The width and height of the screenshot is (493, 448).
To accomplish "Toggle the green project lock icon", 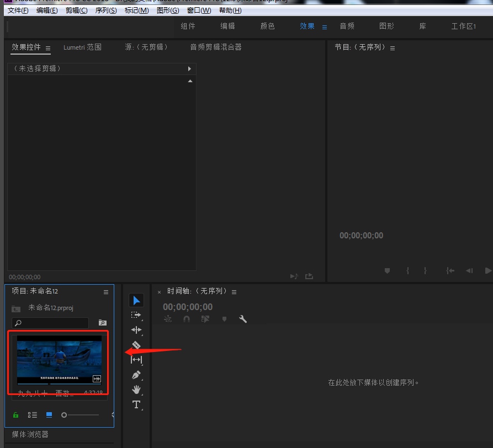I will coord(15,414).
